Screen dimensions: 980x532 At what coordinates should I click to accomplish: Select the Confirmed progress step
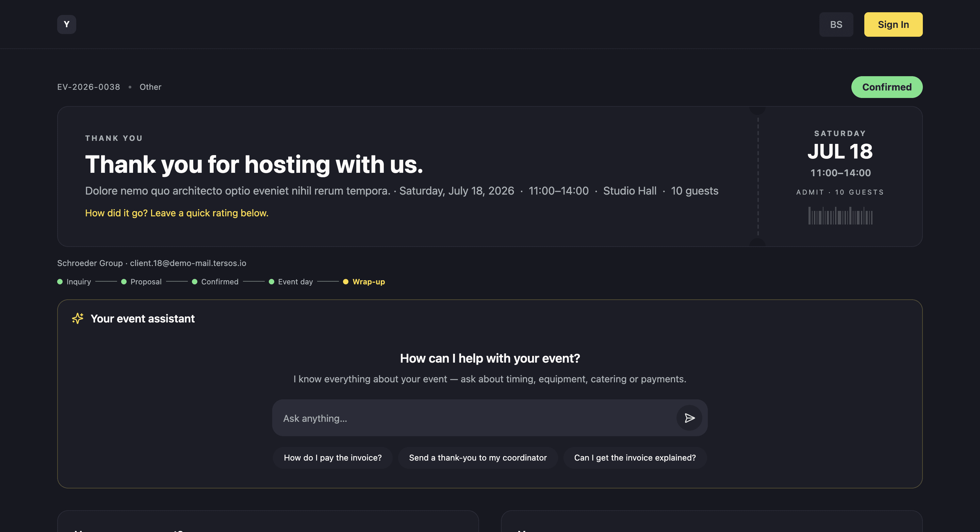point(215,282)
